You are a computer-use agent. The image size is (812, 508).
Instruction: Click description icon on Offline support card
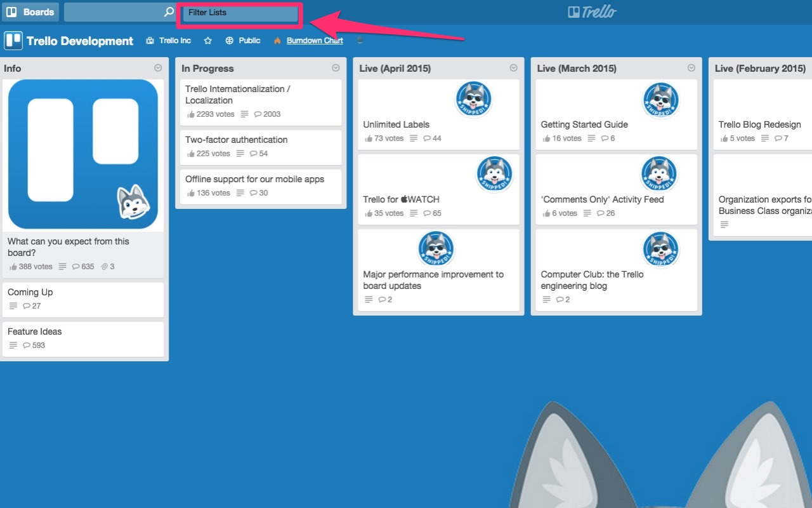pyautogui.click(x=240, y=193)
